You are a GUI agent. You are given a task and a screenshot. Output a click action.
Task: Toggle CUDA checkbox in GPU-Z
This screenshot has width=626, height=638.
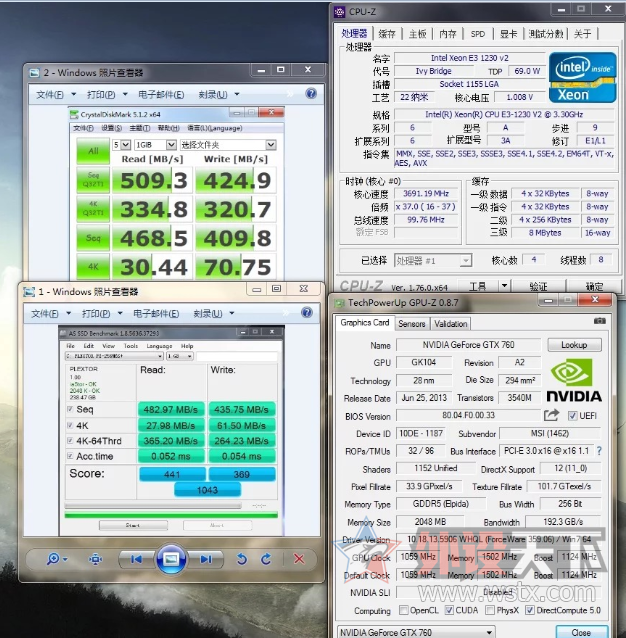tap(449, 610)
